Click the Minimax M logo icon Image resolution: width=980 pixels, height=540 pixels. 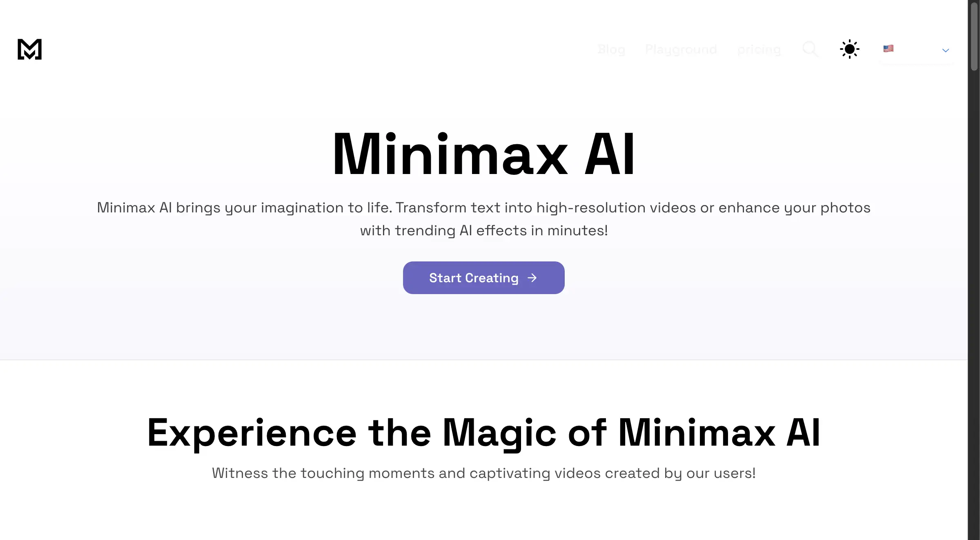point(30,49)
